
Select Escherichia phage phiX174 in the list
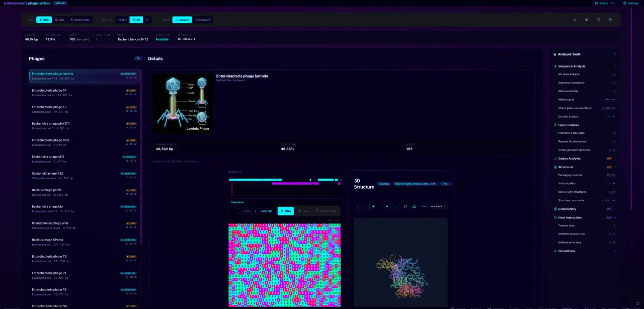tap(85, 125)
